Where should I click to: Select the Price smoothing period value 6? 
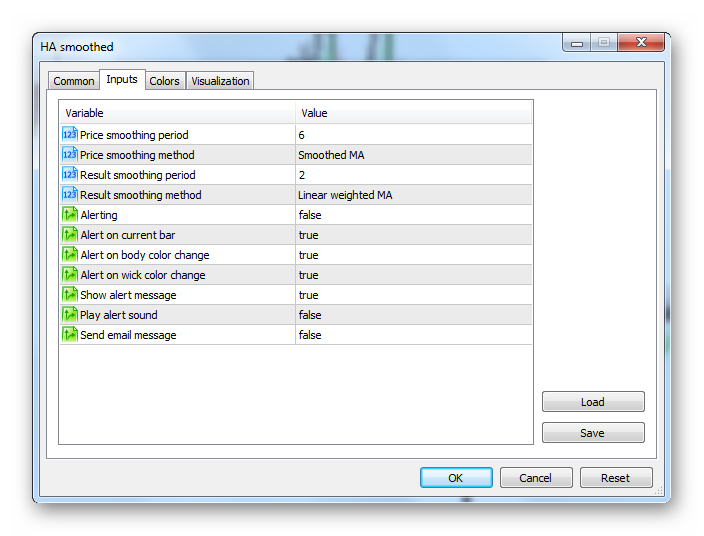414,135
